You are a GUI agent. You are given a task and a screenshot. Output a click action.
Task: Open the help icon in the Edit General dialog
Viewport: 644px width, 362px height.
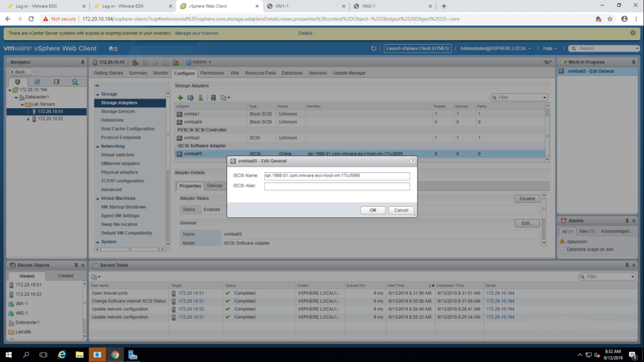412,161
